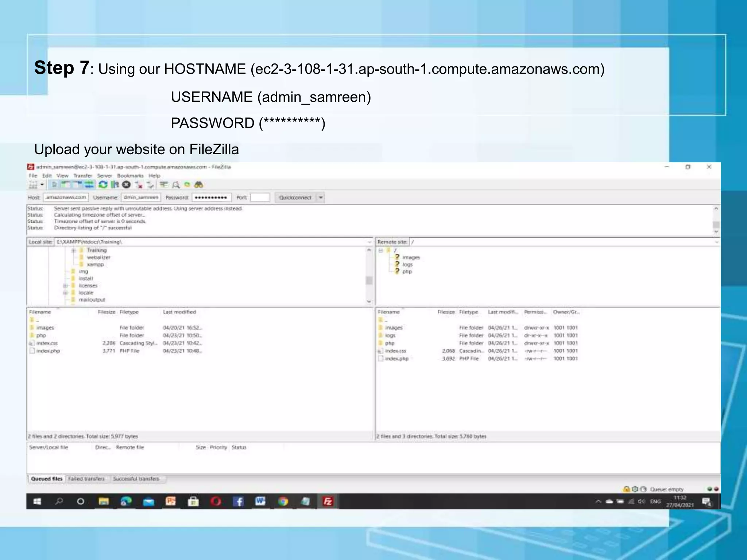Open the Quickconnect history dropdown arrow

click(x=321, y=198)
